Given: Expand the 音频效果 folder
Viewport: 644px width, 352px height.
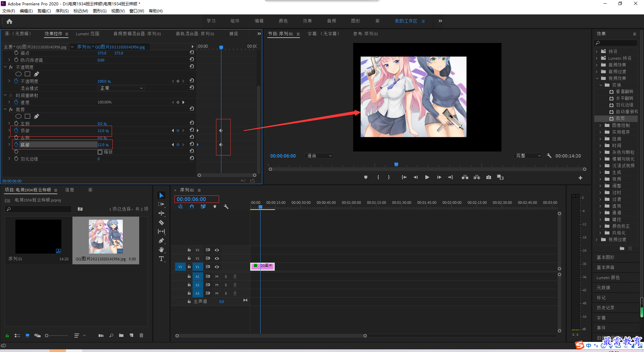Looking at the screenshot, I should [x=597, y=65].
